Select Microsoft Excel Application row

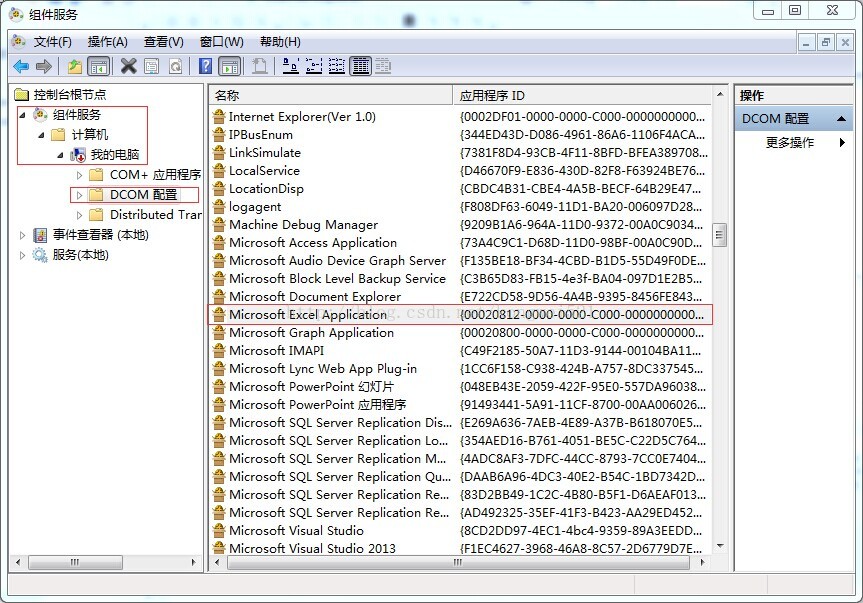460,314
